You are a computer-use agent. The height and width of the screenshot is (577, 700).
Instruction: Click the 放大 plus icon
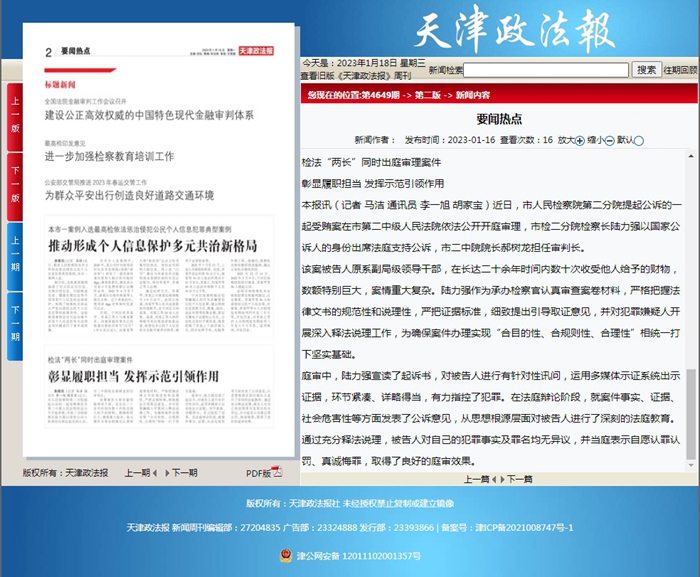click(579, 141)
